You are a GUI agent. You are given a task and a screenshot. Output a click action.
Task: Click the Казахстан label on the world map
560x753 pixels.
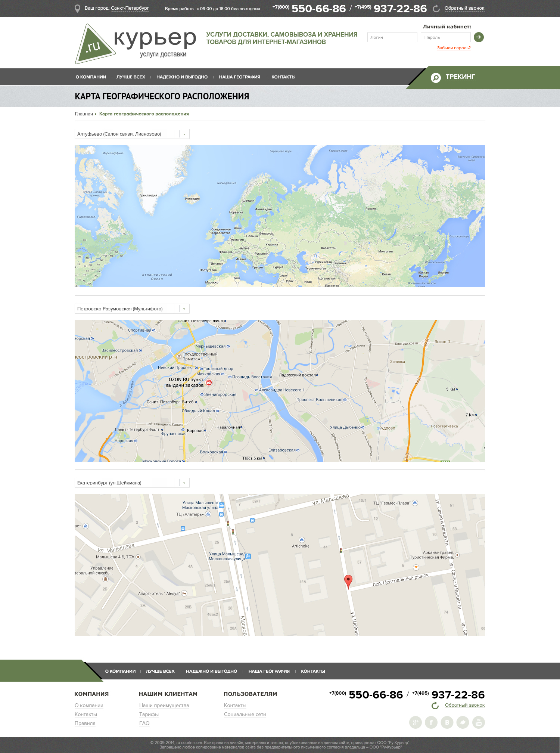(329, 248)
